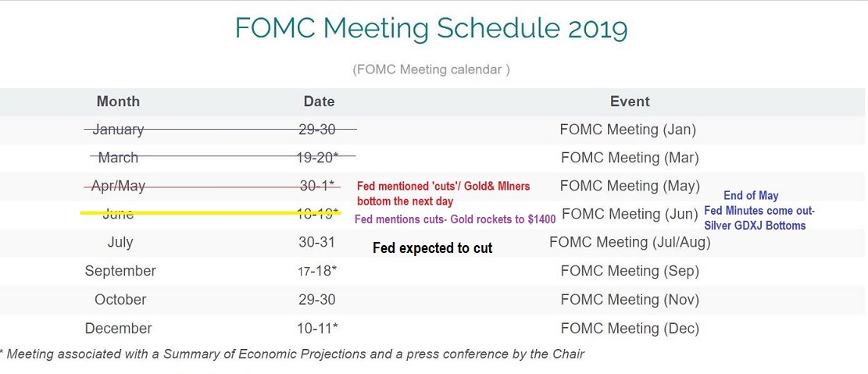Click the crossed-out January month cell

118,130
